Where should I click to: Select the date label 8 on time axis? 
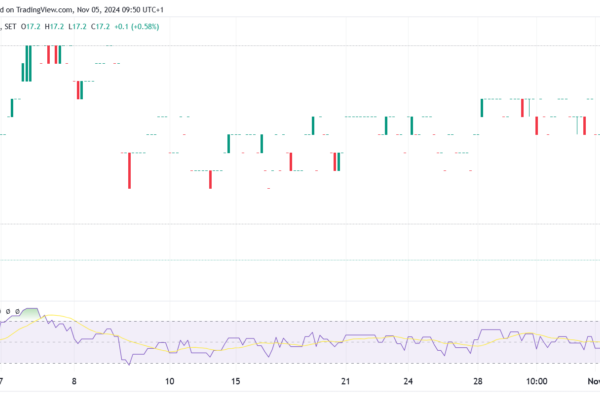click(74, 381)
